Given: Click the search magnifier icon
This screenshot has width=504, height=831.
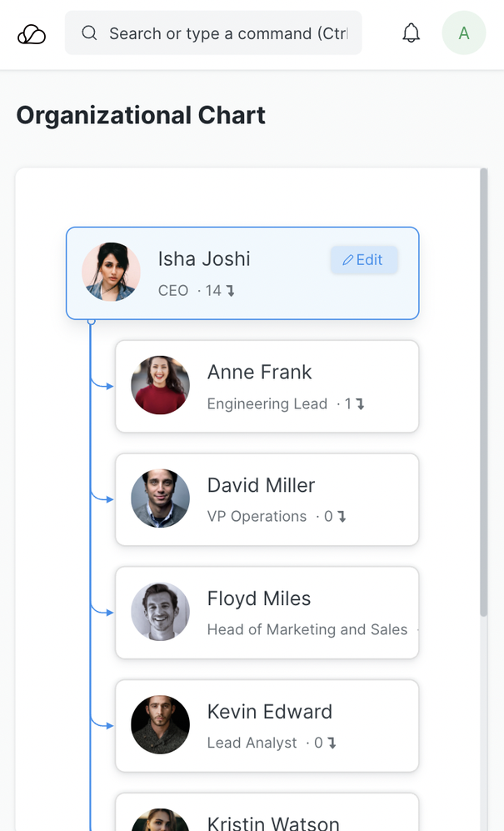Looking at the screenshot, I should click(x=89, y=33).
